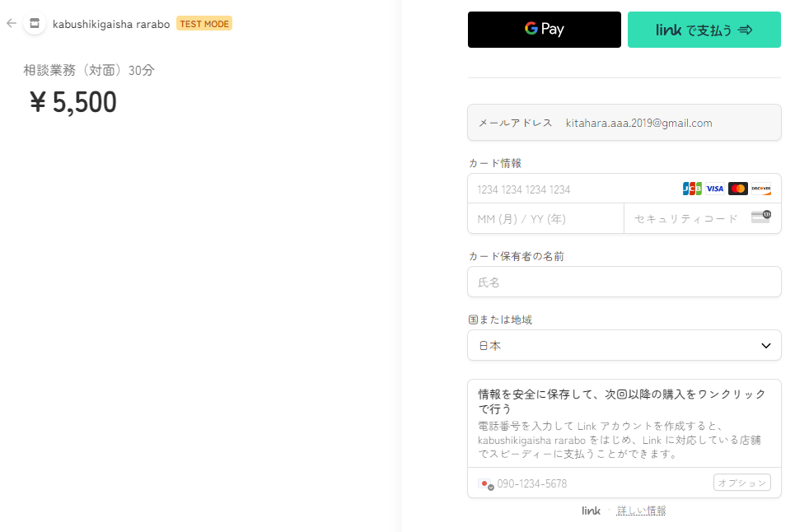Pay with the Google Pay button
Screen dimensions: 795x532
(x=545, y=30)
